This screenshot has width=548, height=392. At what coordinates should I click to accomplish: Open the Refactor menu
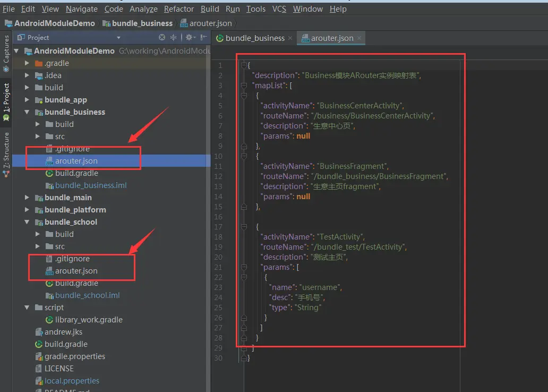(178, 8)
